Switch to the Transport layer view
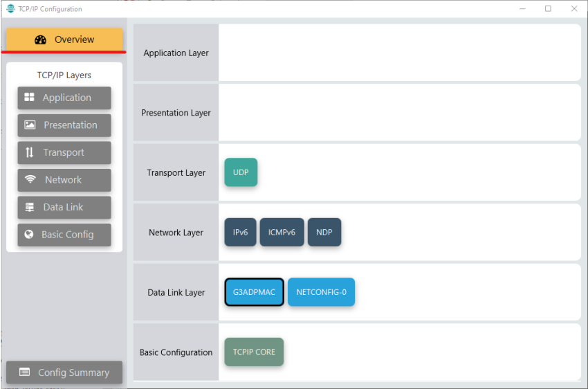This screenshot has width=588, height=389. 64,153
